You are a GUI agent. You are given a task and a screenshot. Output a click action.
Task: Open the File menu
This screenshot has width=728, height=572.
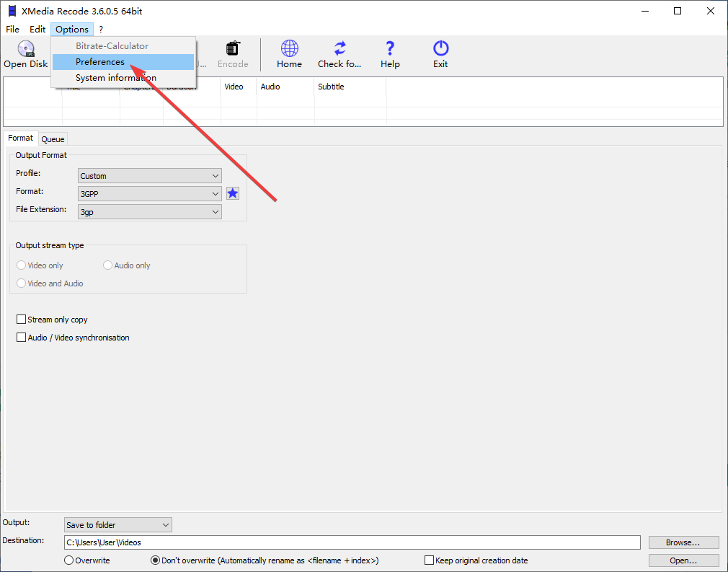(12, 30)
